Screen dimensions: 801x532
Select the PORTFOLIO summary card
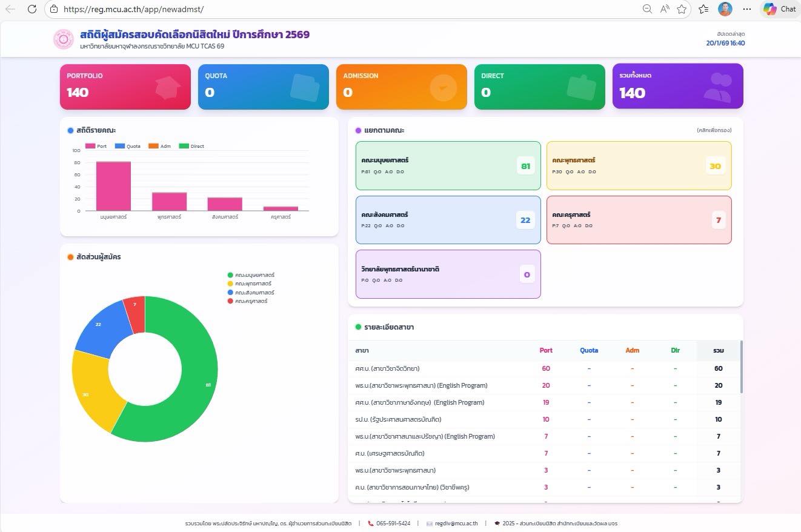pyautogui.click(x=125, y=87)
